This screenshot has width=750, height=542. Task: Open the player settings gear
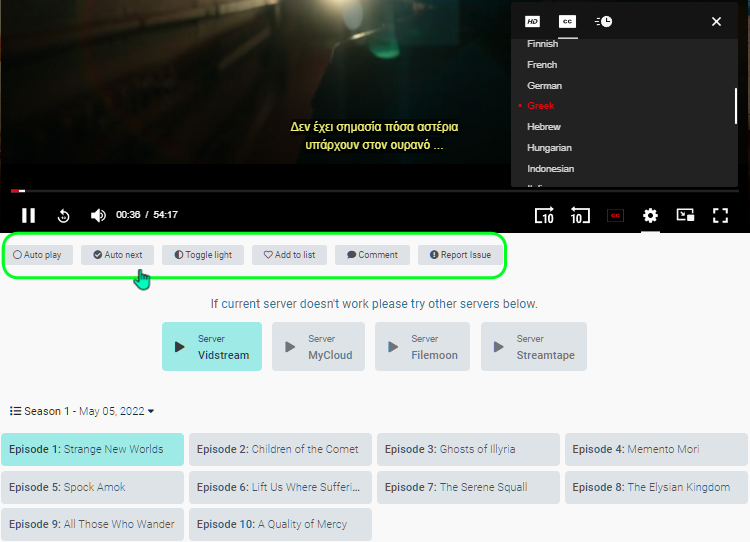650,215
